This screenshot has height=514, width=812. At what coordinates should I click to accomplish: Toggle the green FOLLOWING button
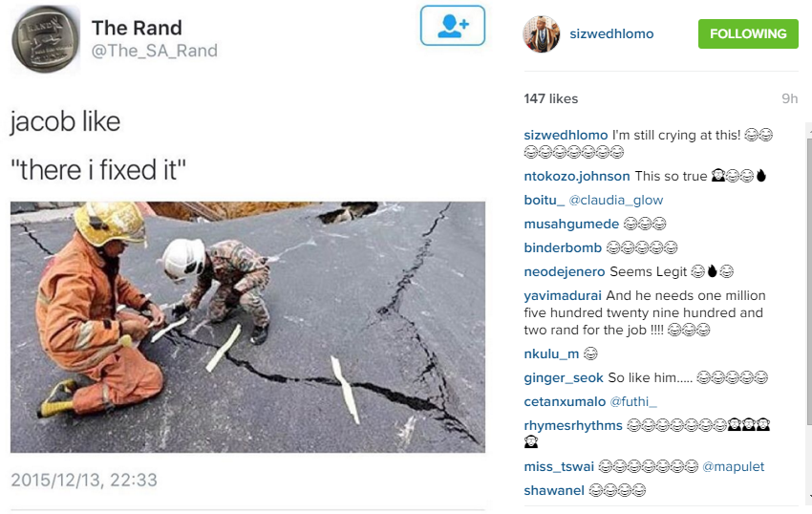748,33
